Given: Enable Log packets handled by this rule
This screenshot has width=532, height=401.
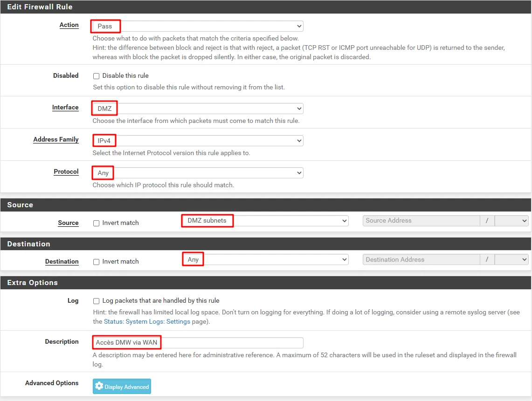Looking at the screenshot, I should [x=97, y=301].
